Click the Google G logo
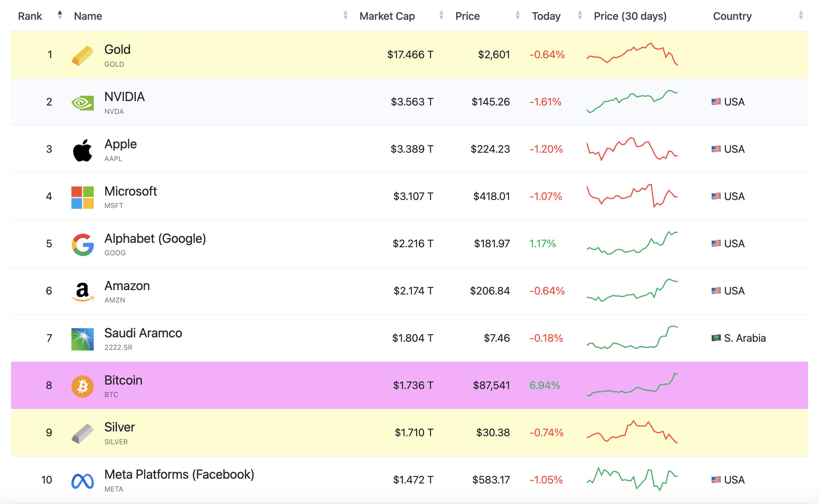The width and height of the screenshot is (819, 504). [x=82, y=245]
